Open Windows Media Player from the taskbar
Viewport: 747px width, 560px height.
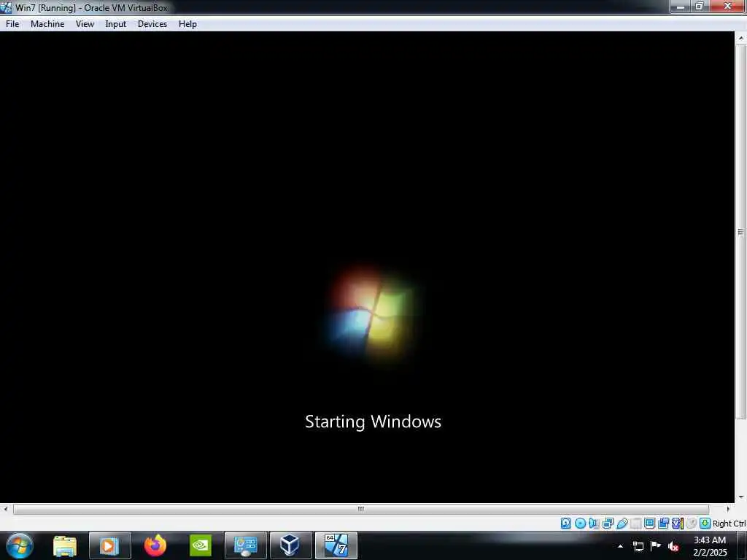[x=109, y=545]
